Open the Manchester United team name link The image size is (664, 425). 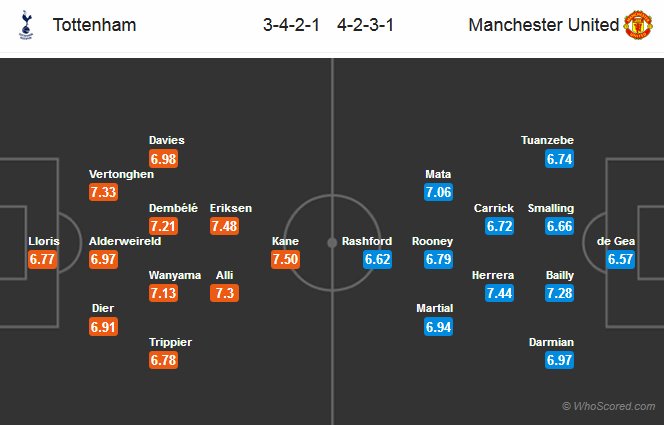[544, 25]
